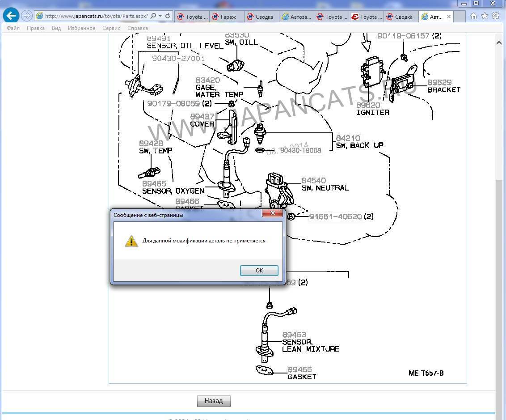The height and width of the screenshot is (420, 506).
Task: Switch to the Гараж tab
Action: pyautogui.click(x=227, y=17)
